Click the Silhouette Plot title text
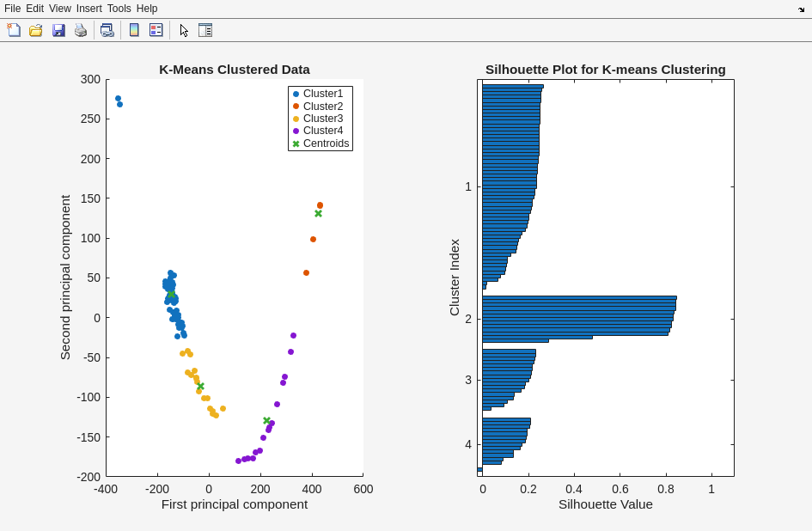 coord(605,70)
